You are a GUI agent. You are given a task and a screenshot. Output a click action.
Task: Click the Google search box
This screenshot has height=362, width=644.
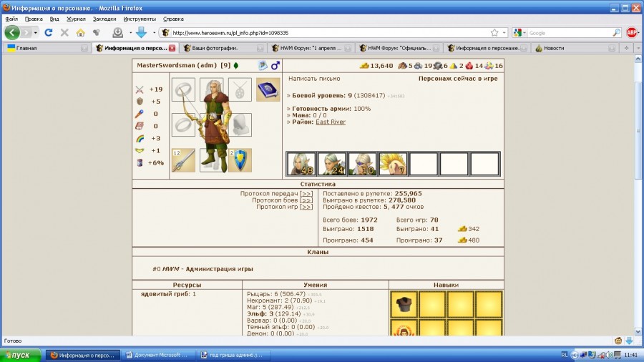(x=570, y=33)
